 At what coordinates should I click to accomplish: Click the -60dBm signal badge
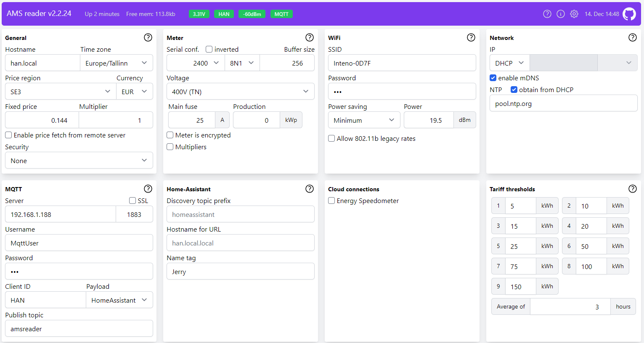pyautogui.click(x=252, y=14)
